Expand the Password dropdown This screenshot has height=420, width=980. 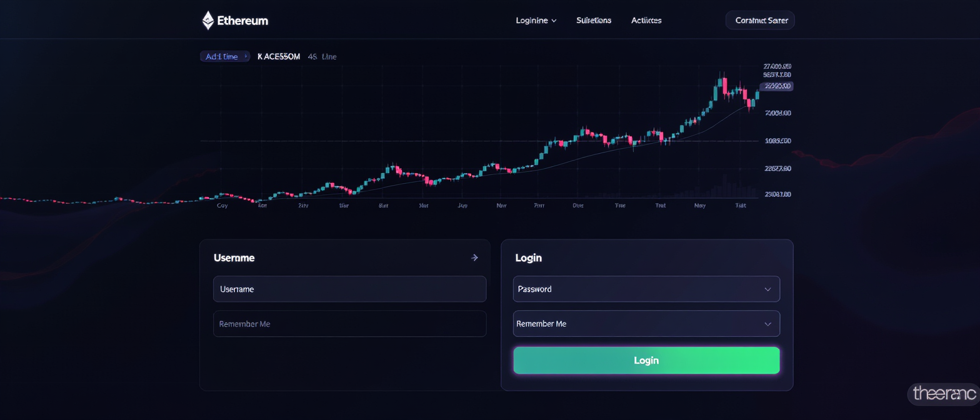point(646,289)
